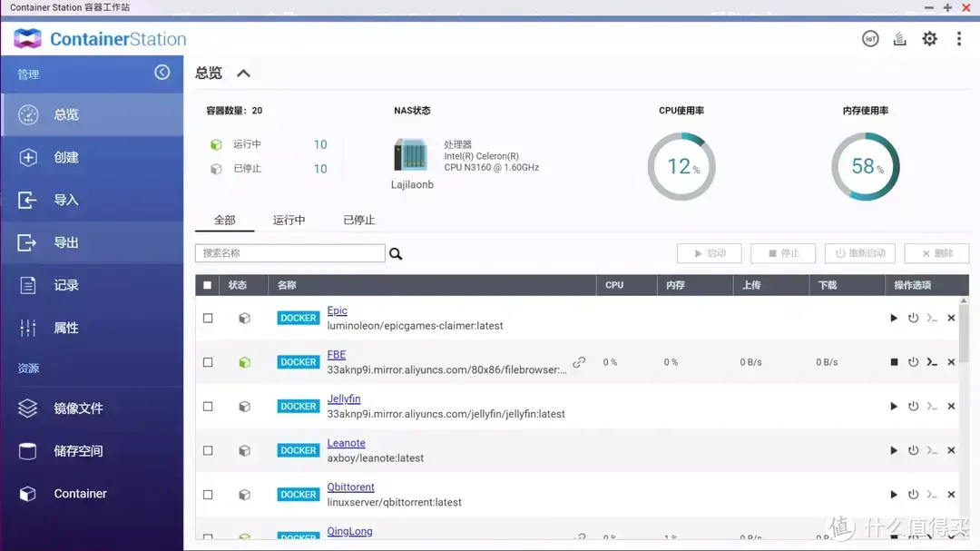The height and width of the screenshot is (551, 980).
Task: Start the Jellyfin container with play button
Action: (893, 406)
